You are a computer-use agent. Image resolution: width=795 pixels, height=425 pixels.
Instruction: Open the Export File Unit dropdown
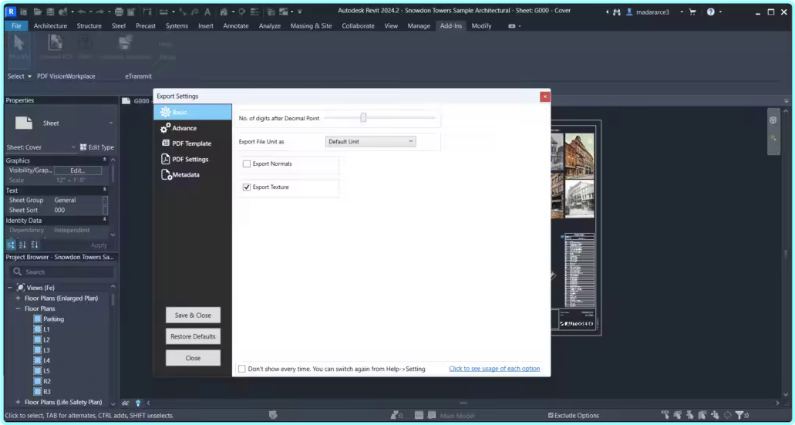(x=370, y=141)
